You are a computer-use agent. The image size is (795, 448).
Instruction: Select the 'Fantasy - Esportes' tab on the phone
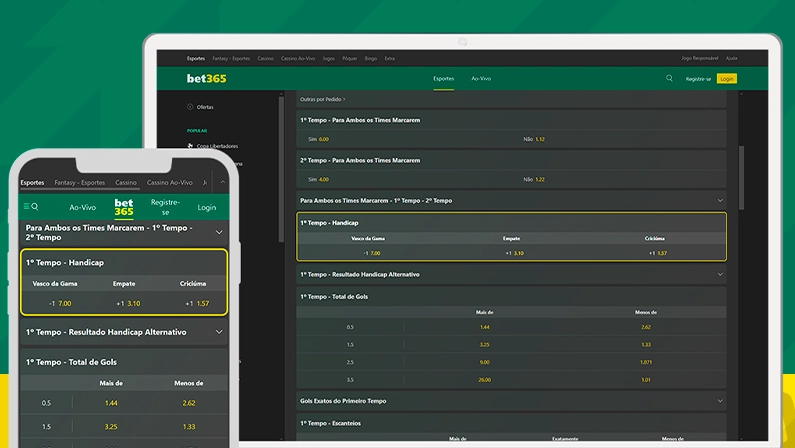pos(80,182)
